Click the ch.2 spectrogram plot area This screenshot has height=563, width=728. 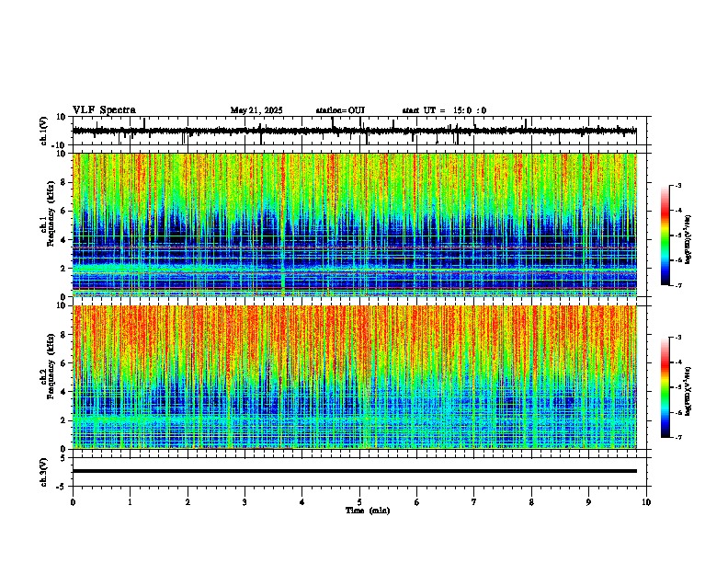point(355,377)
